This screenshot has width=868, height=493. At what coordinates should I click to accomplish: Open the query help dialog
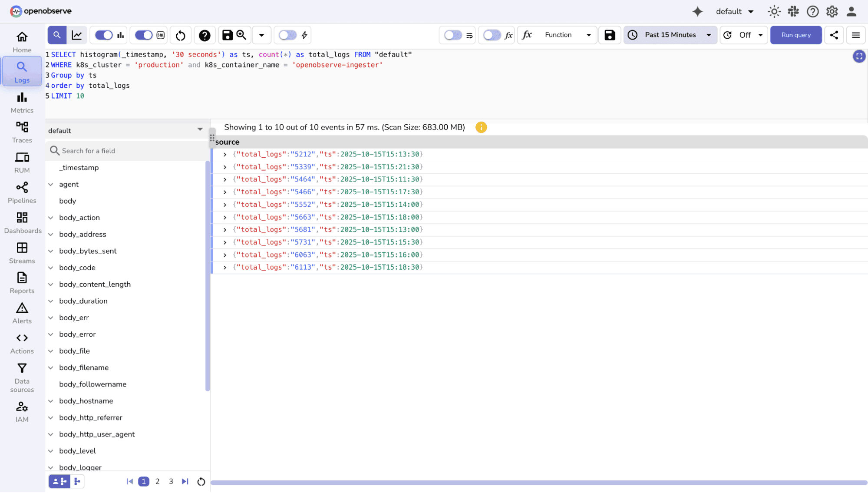(205, 35)
